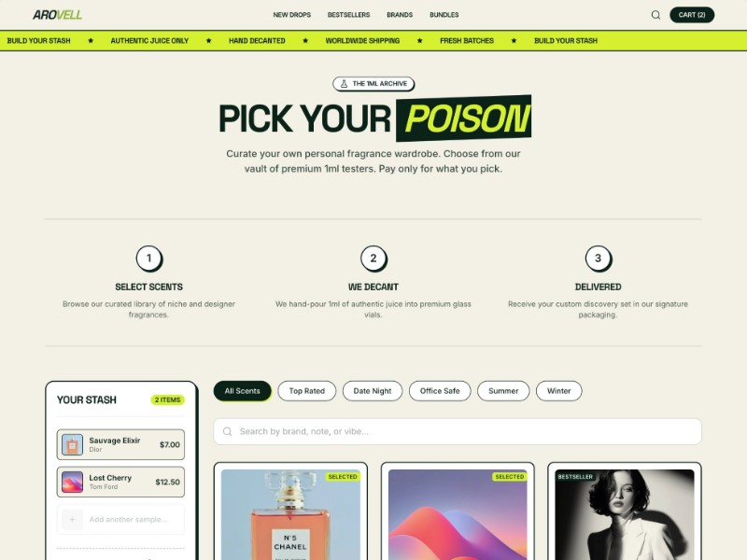Image resolution: width=747 pixels, height=560 pixels.
Task: Toggle the Date Night filter
Action: [x=373, y=391]
